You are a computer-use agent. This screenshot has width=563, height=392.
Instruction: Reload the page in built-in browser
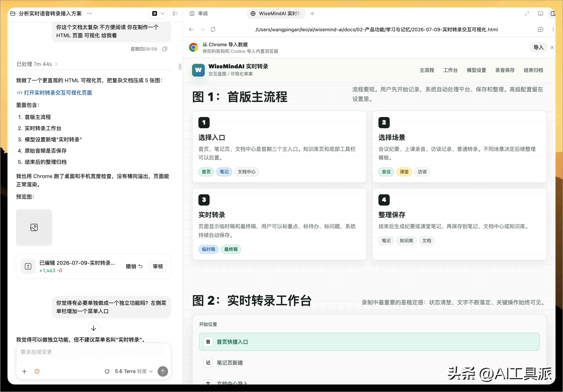tap(213, 29)
